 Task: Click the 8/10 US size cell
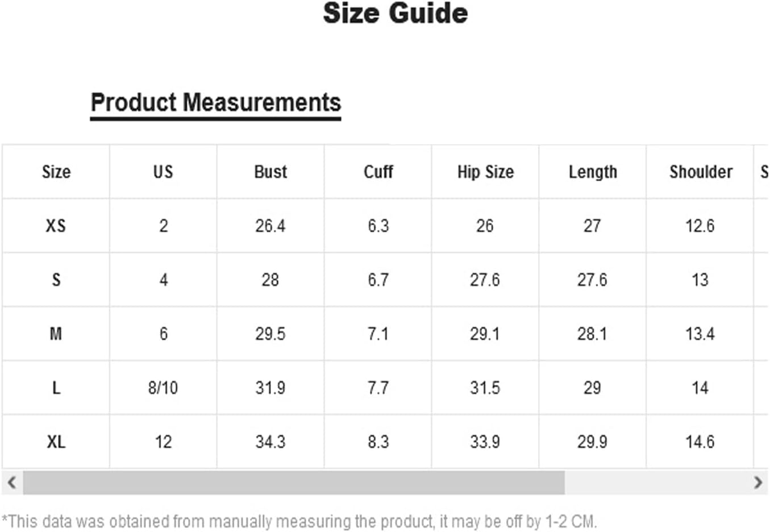pyautogui.click(x=163, y=388)
